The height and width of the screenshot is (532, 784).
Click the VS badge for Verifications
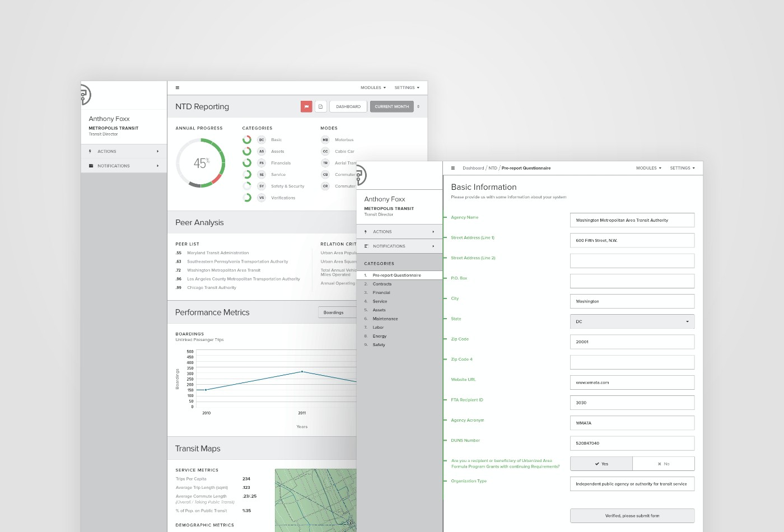tap(262, 198)
